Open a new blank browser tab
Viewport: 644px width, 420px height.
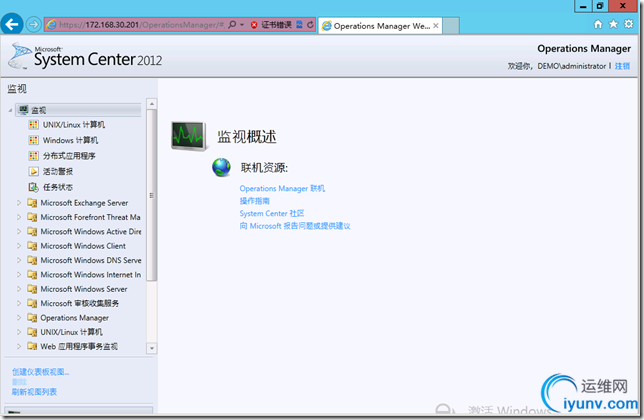click(451, 26)
